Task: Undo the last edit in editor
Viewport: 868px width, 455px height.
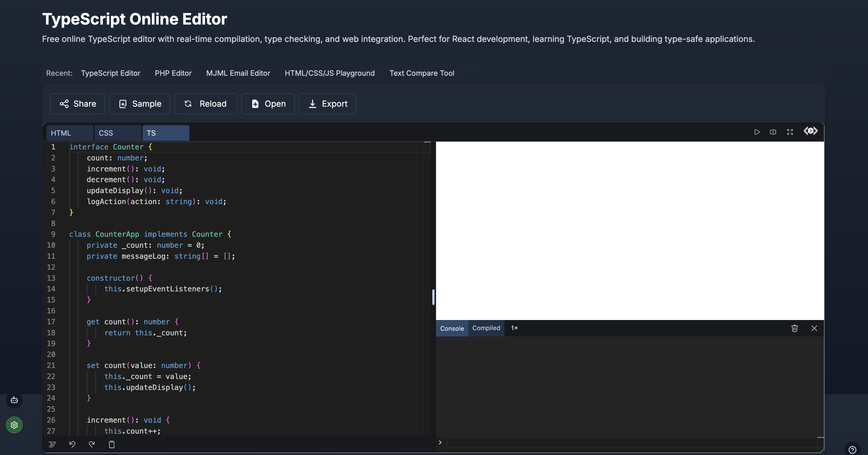Action: [72, 444]
